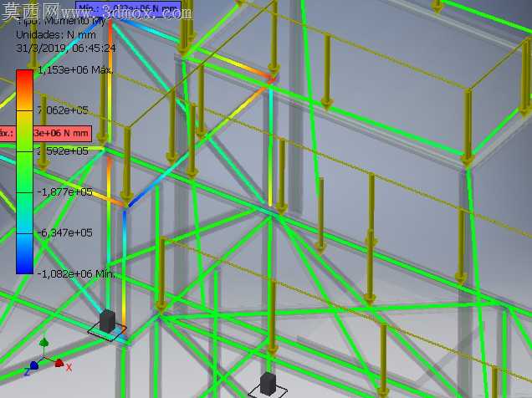The height and width of the screenshot is (398, 532).
Task: Click the '-1,082e+06 Min.' legend value
Action: click(76, 274)
